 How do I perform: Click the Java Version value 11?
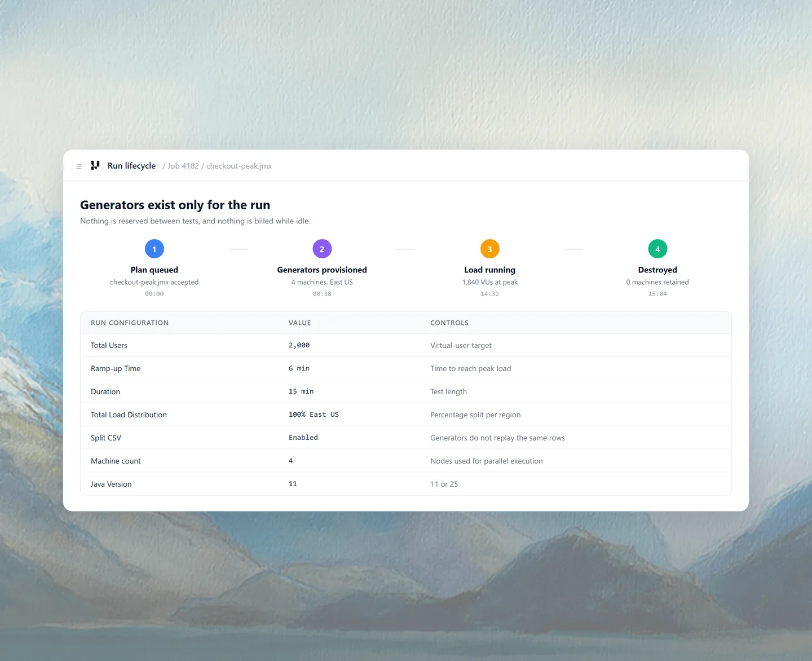coord(293,484)
